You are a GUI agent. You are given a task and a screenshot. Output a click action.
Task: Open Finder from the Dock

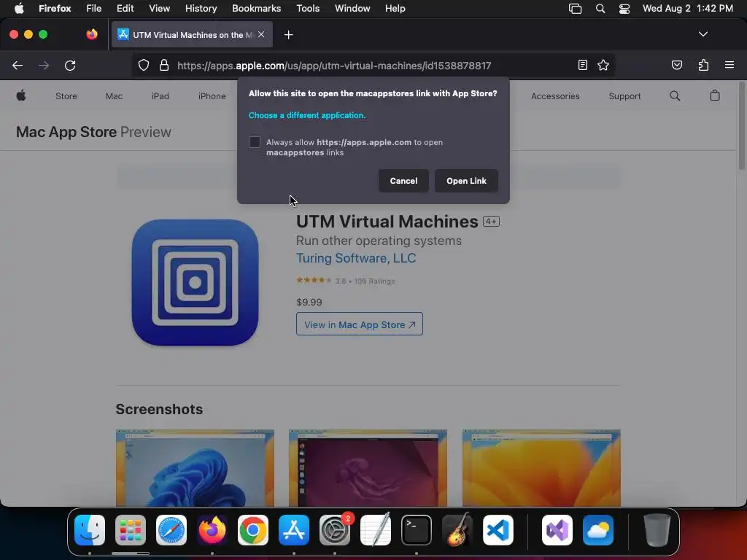[x=90, y=530]
